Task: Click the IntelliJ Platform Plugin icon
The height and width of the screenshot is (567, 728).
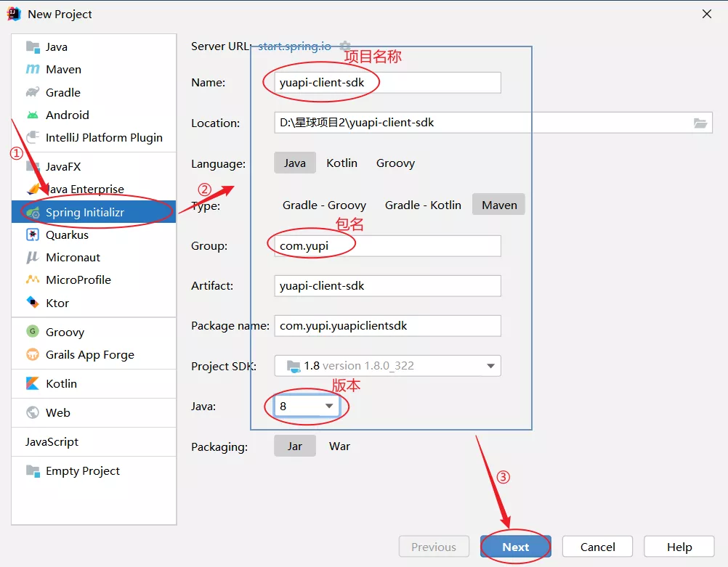Action: tap(33, 137)
